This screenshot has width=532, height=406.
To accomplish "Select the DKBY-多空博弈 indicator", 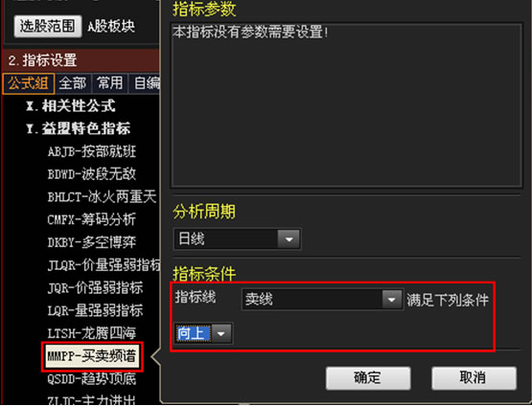I will 92,242.
